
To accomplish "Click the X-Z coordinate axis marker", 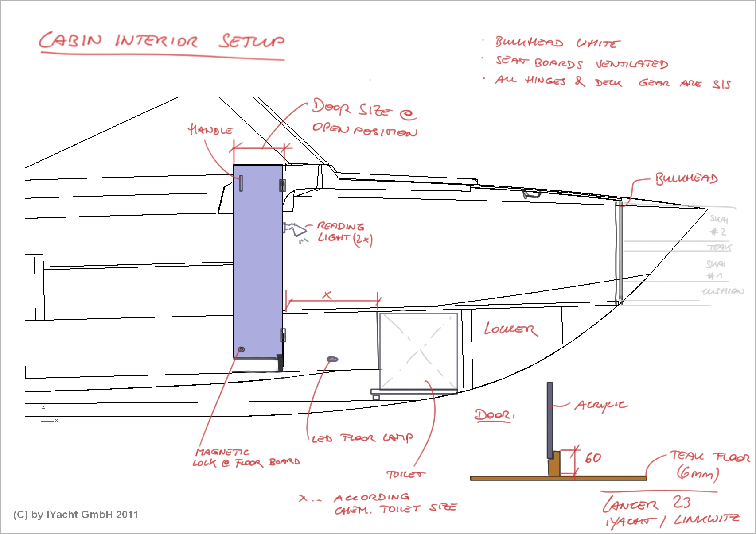I will coord(49,414).
